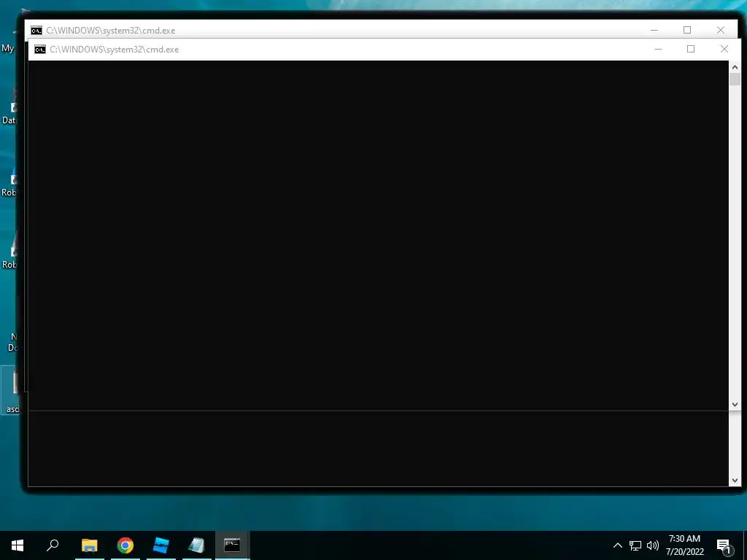The image size is (747, 560).
Task: Minimize the back cmd.exe window
Action: tap(654, 30)
